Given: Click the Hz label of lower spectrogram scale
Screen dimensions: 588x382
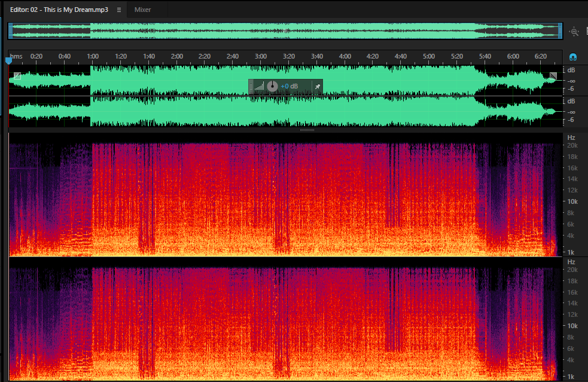Looking at the screenshot, I should 571,262.
